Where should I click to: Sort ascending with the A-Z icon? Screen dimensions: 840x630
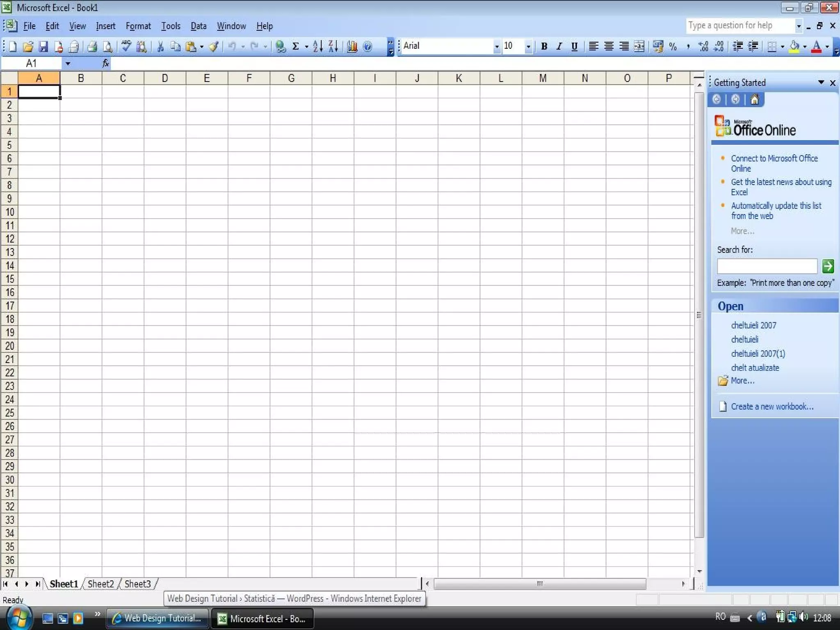pos(317,46)
